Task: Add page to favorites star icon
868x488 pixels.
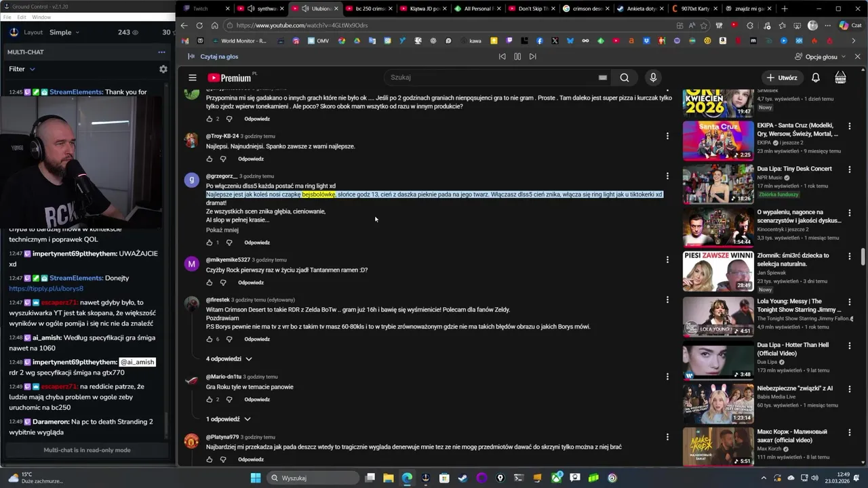Action: [x=703, y=25]
